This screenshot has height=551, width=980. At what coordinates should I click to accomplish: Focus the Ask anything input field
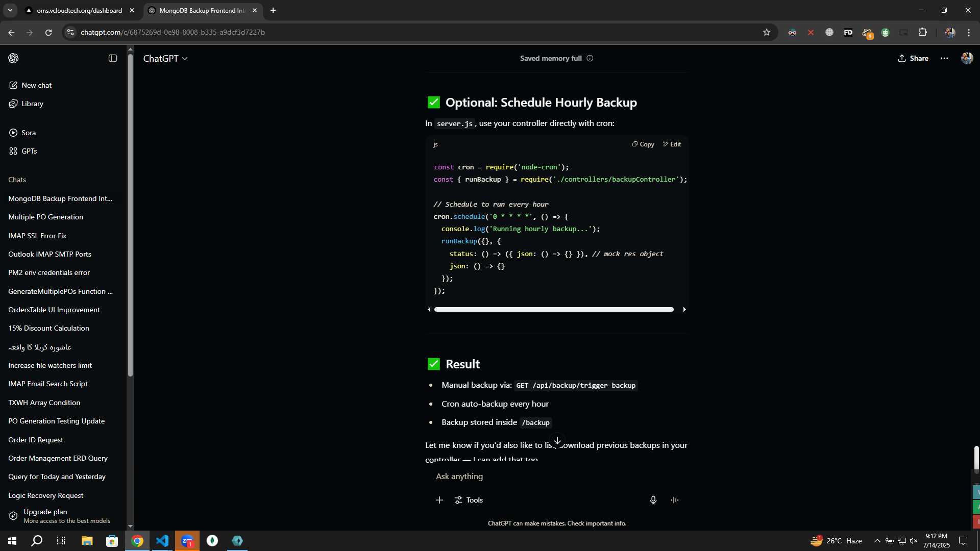(x=556, y=477)
